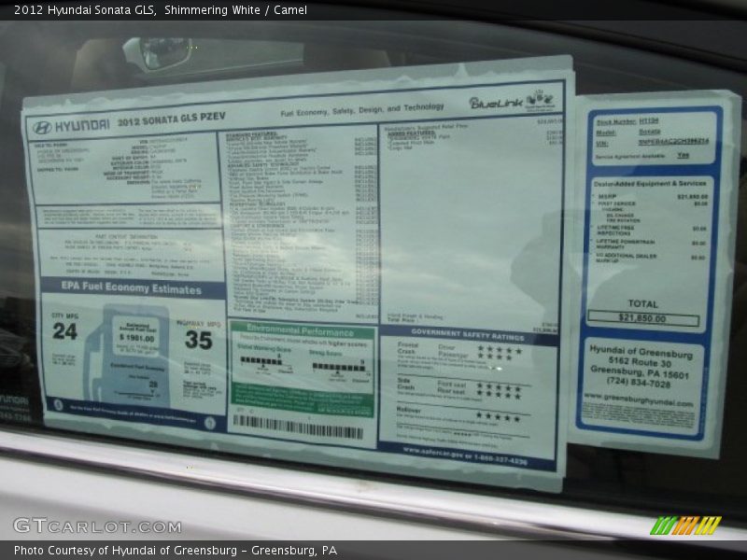Click the city MPG value 24
Screen dimensions: 747x560
(x=64, y=331)
